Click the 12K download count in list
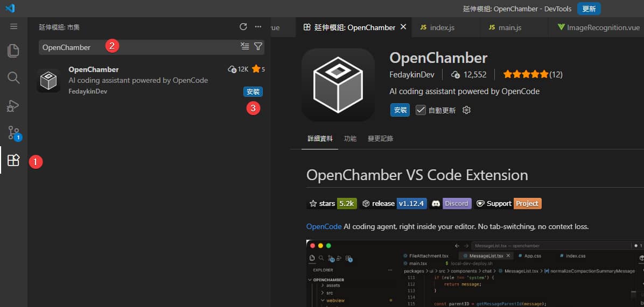The height and width of the screenshot is (307, 644). (238, 69)
